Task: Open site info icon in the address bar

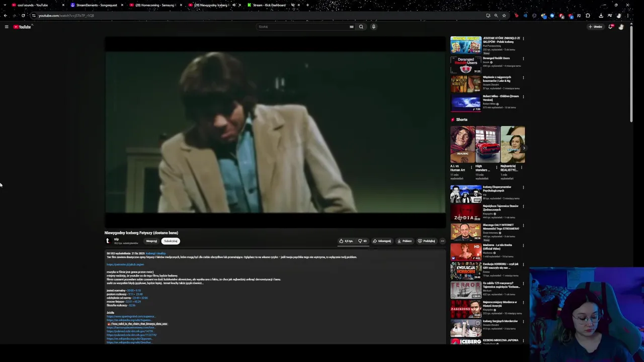Action: 34,16
